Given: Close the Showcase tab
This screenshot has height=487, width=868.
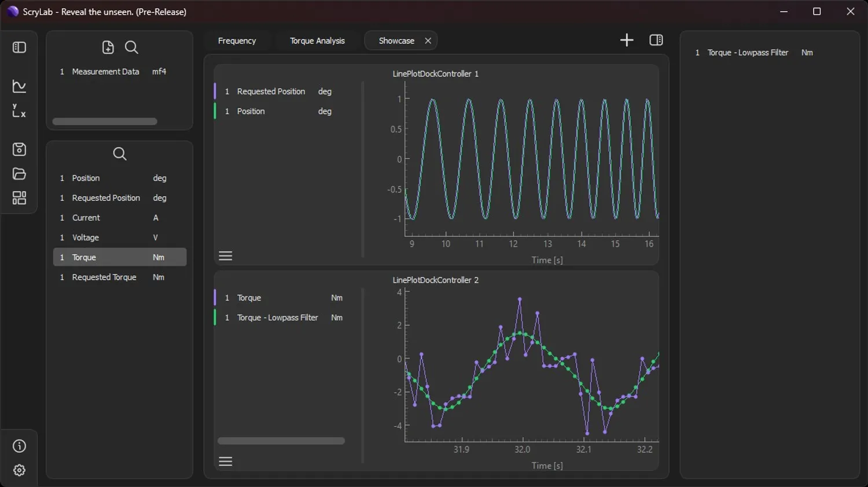Looking at the screenshot, I should (x=428, y=41).
